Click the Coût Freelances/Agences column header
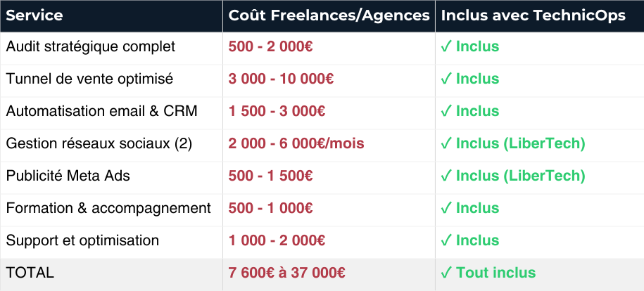The image size is (644, 291). 329,15
